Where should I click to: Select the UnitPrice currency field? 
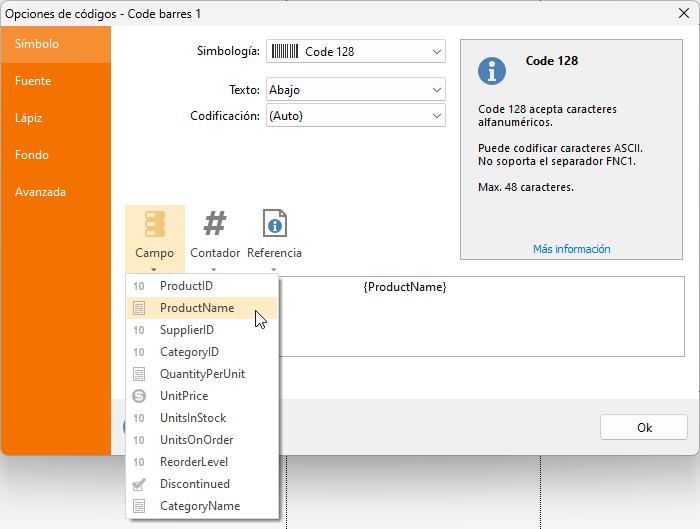(x=184, y=396)
